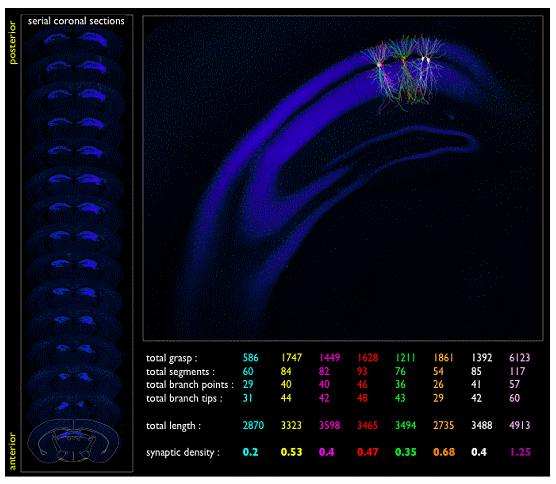Click the green total branch tips value 43
The height and width of the screenshot is (484, 556).
pos(400,398)
